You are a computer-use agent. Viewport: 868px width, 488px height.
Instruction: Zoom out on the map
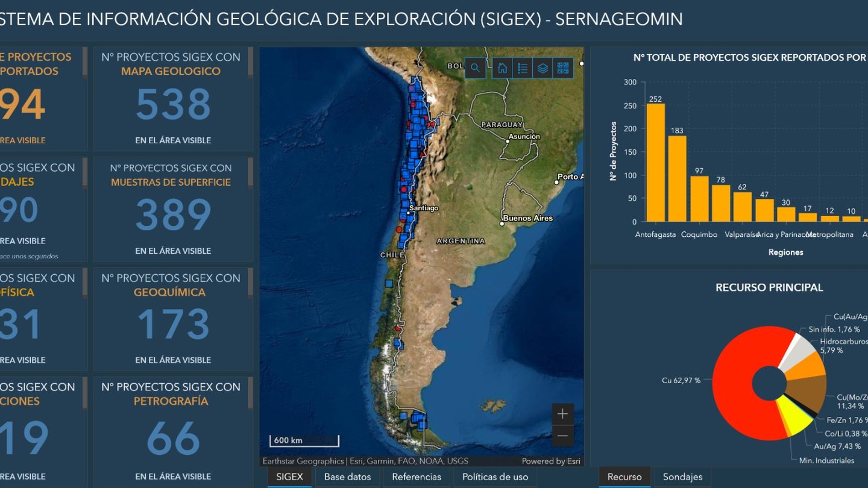[x=562, y=436]
